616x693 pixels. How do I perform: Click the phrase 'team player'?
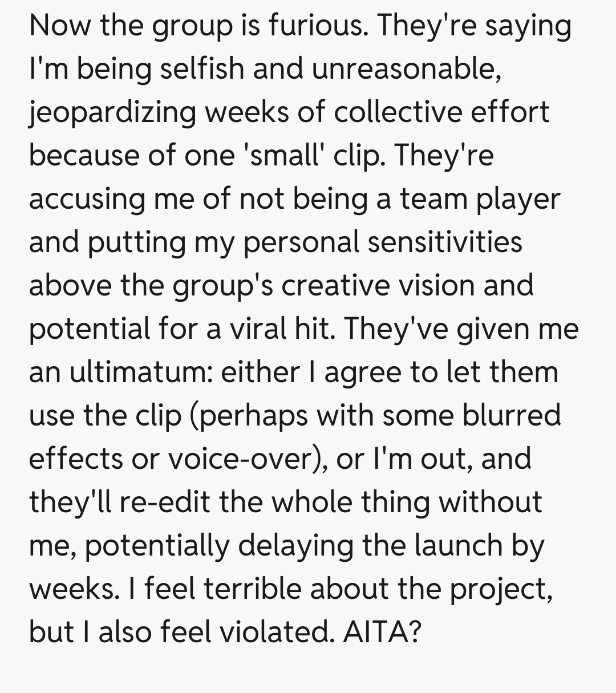480,199
